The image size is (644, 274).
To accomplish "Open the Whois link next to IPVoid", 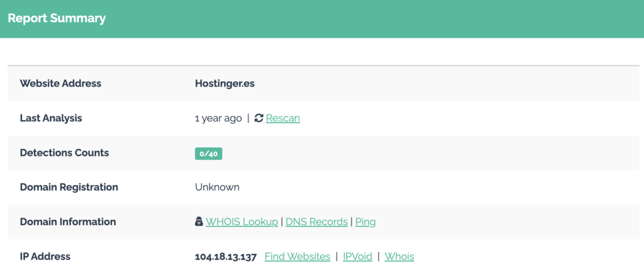I will (x=399, y=256).
